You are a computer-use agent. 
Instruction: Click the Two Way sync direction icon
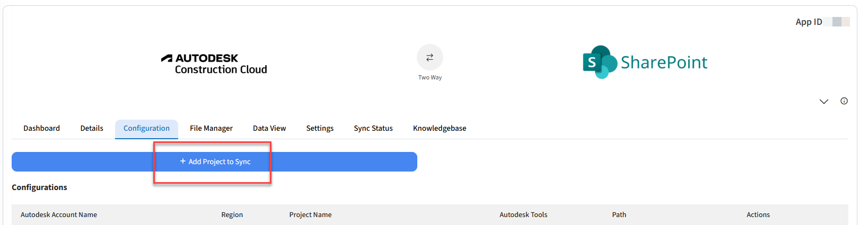point(429,57)
